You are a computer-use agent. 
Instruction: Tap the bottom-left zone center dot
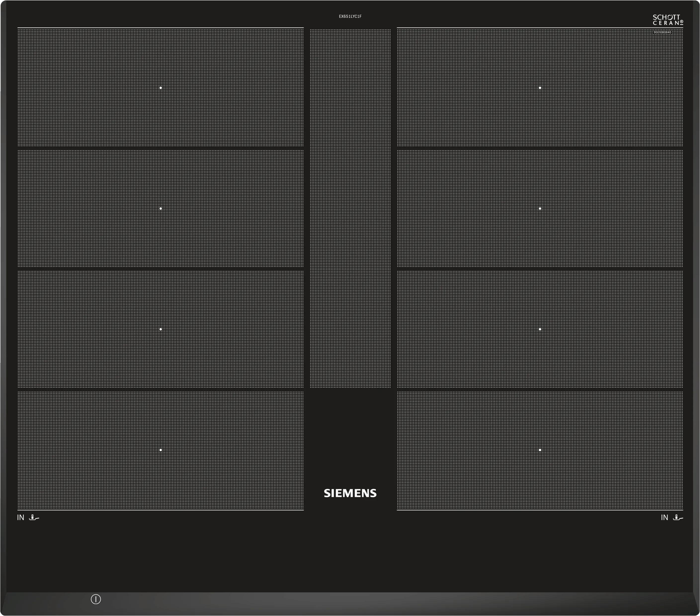tap(161, 450)
